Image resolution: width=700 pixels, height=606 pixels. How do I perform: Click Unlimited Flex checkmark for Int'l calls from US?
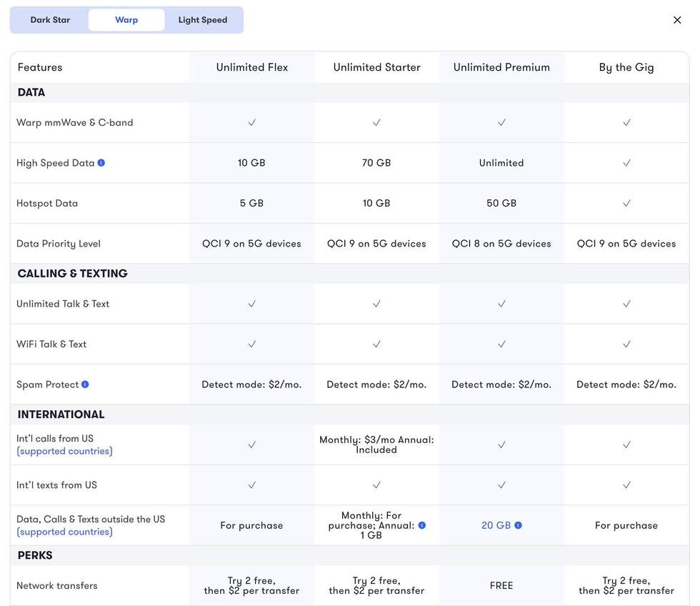(251, 444)
